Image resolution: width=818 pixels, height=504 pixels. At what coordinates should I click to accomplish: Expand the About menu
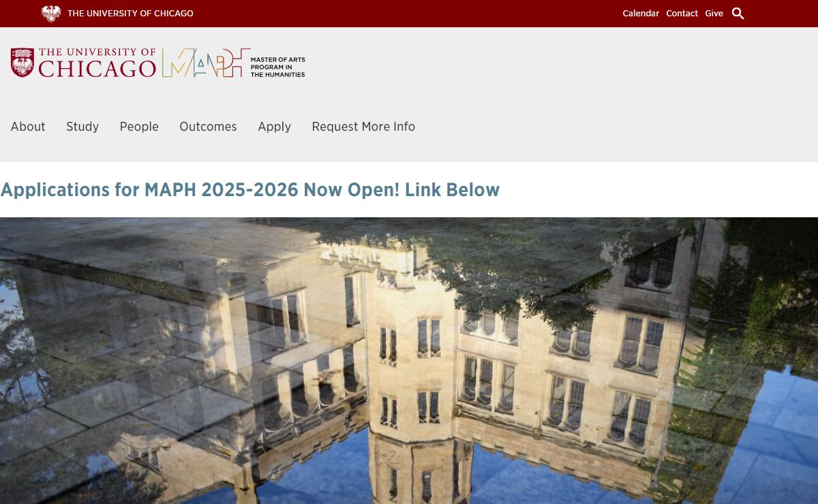28,127
